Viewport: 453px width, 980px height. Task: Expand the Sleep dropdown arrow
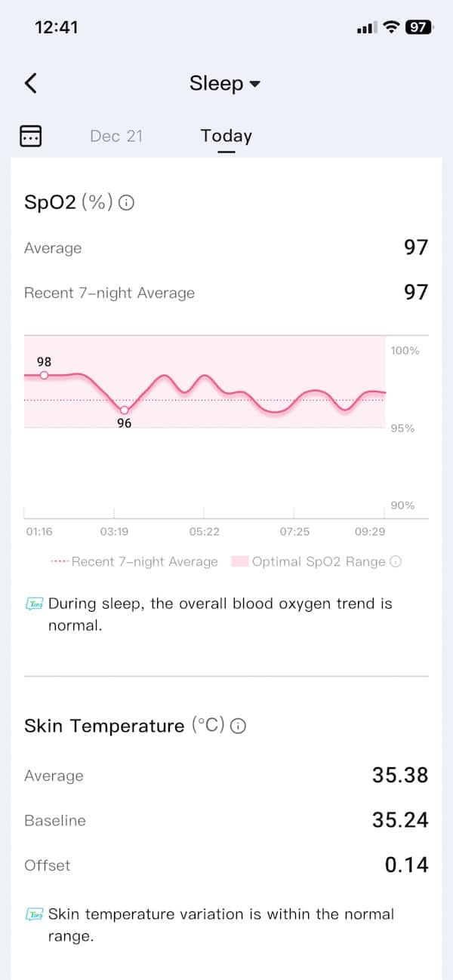tap(254, 84)
